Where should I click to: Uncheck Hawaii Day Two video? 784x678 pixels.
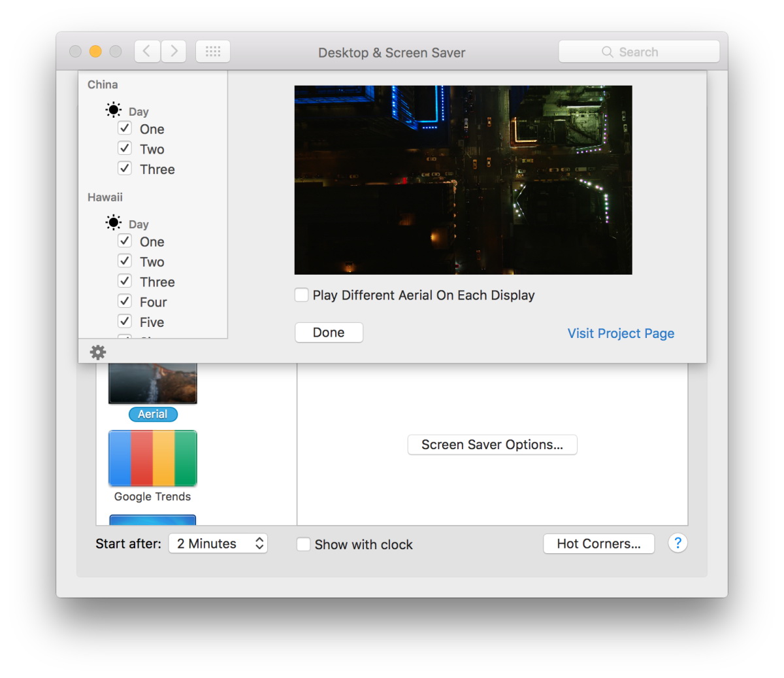tap(125, 261)
